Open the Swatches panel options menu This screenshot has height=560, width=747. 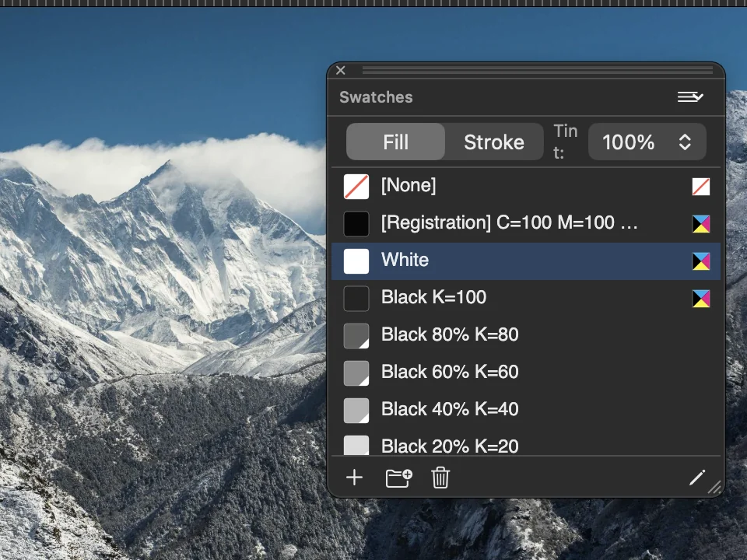pos(690,97)
